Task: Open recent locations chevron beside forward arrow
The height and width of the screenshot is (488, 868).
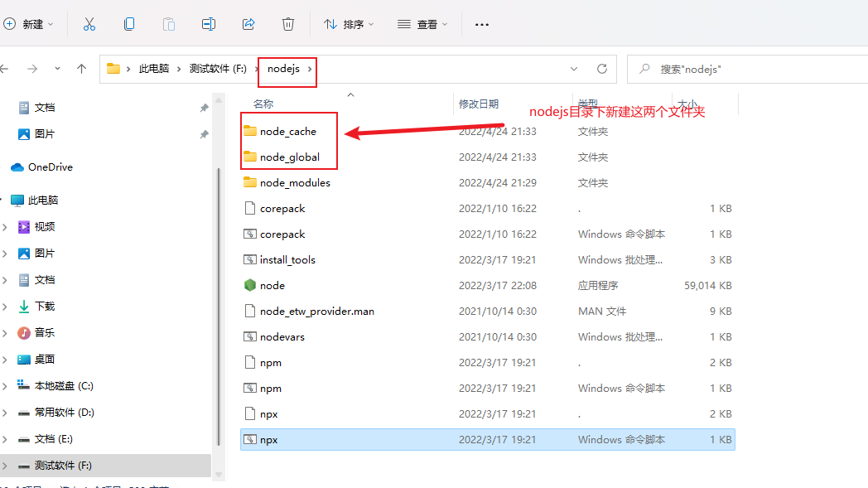Action: pos(57,69)
